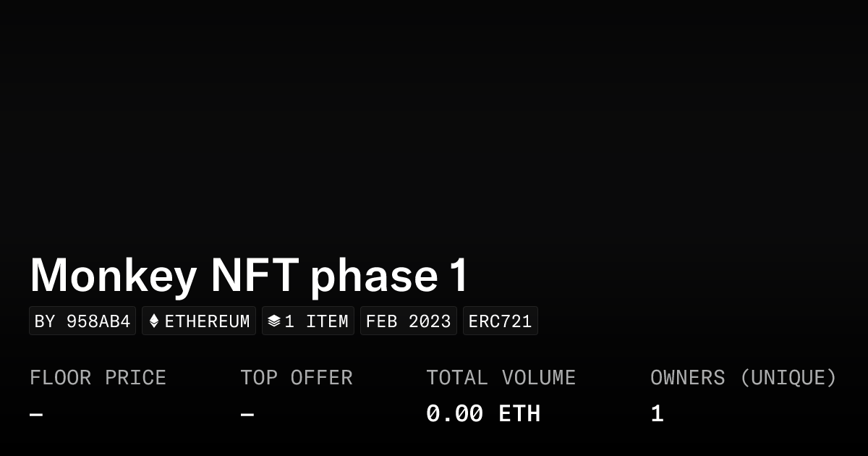This screenshot has height=456, width=868.
Task: Click the 1 ITEM count text
Action: [x=316, y=321]
